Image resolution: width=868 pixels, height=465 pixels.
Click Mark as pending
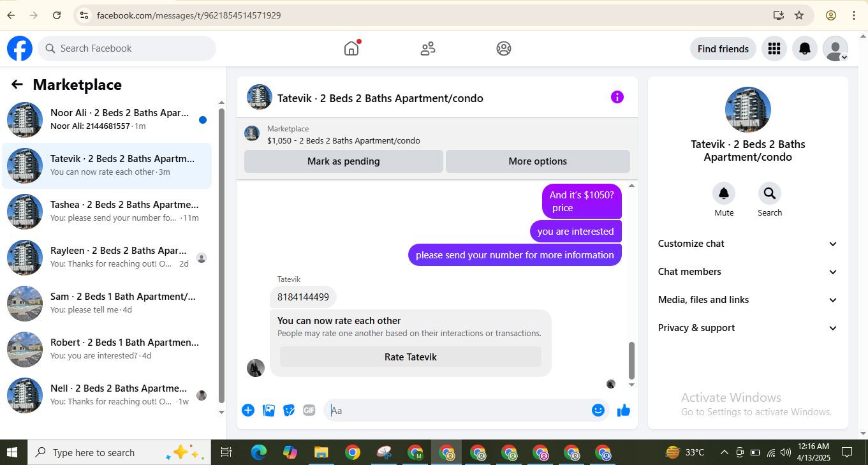(x=344, y=161)
